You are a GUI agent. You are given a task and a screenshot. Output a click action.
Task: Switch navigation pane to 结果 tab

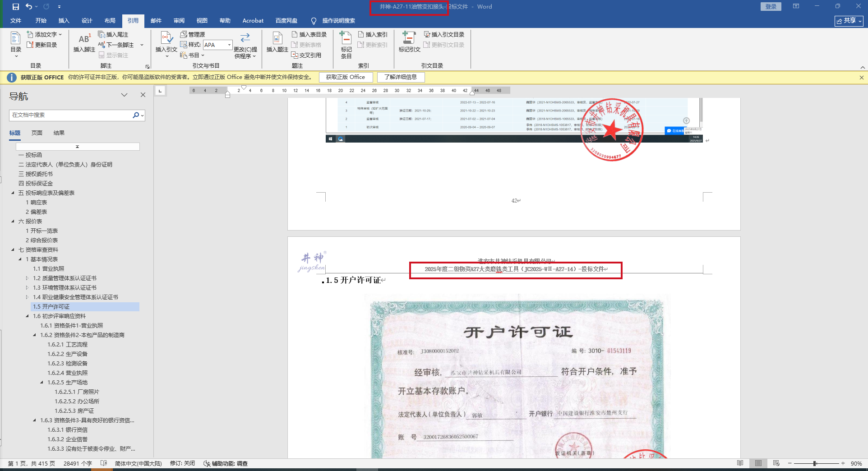click(59, 133)
